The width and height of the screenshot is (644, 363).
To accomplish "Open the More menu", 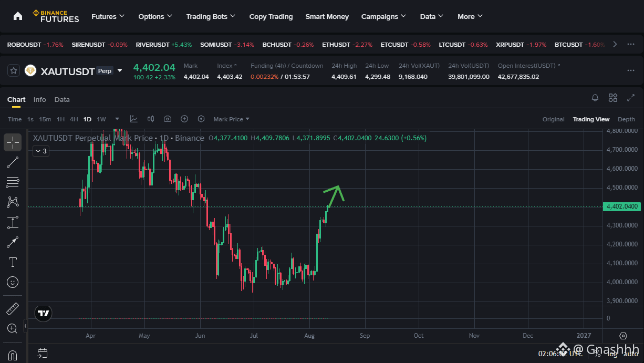I will (x=470, y=16).
